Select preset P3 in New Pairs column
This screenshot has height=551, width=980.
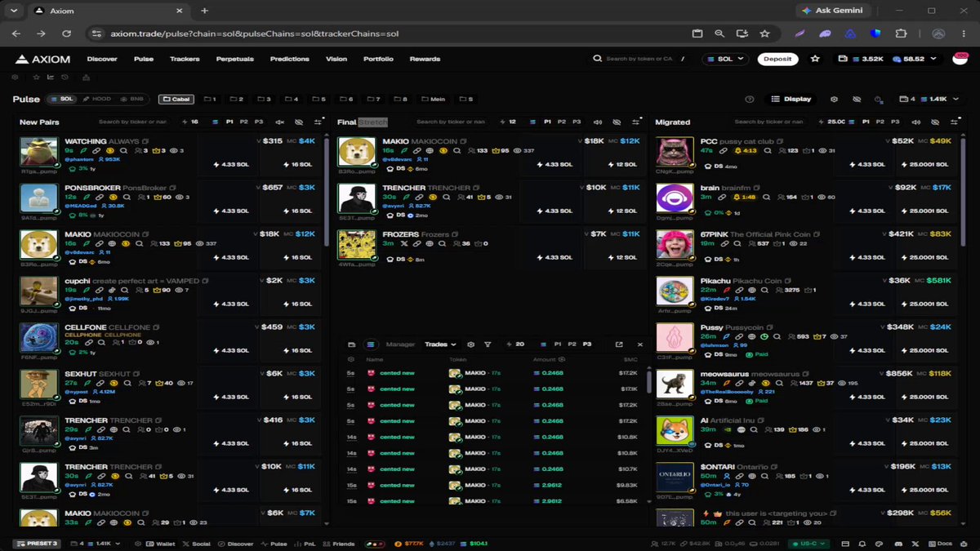pyautogui.click(x=258, y=122)
